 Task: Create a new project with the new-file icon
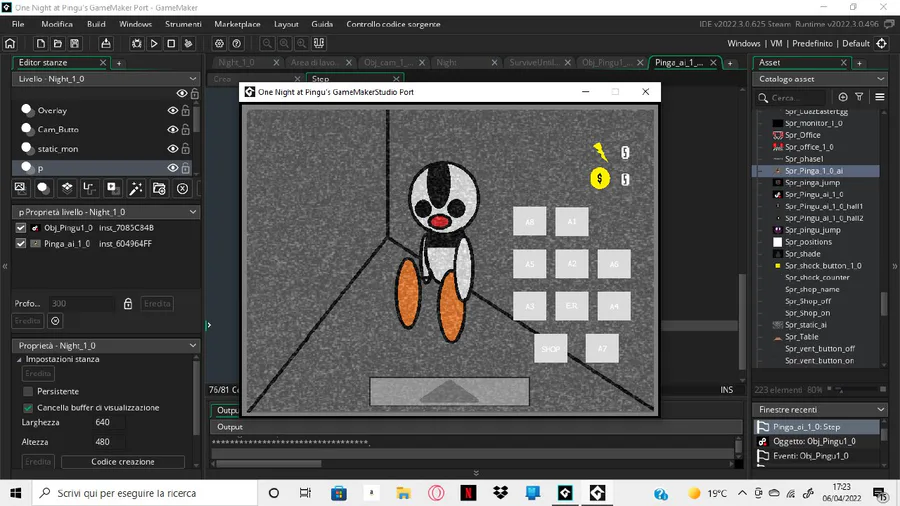40,44
